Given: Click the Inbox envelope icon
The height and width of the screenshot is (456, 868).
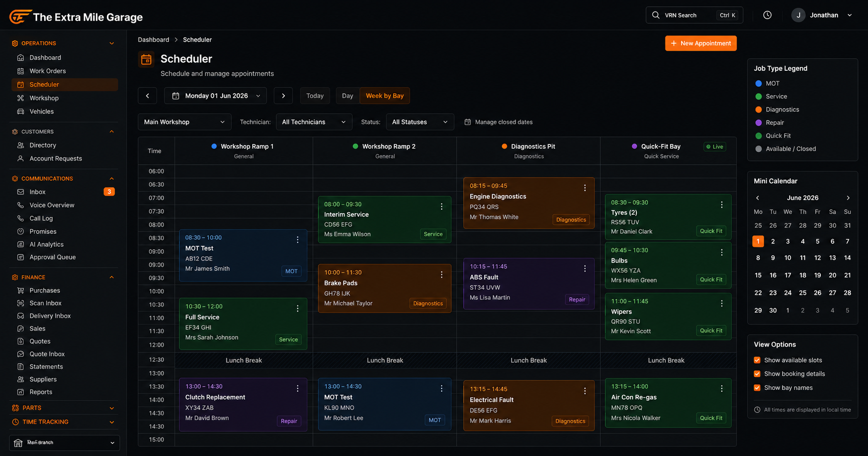Looking at the screenshot, I should 21,192.
